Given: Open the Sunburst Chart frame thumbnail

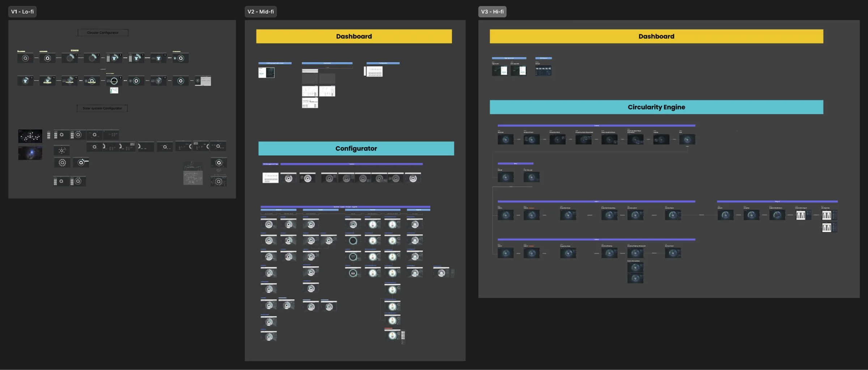Looking at the screenshot, I should click(531, 140).
